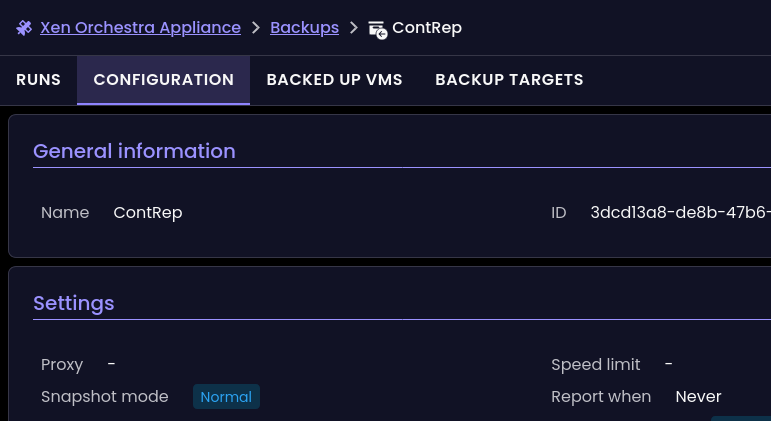Click the job ID value 3dcd13a8
Screen dimensions: 771x421
(x=680, y=212)
